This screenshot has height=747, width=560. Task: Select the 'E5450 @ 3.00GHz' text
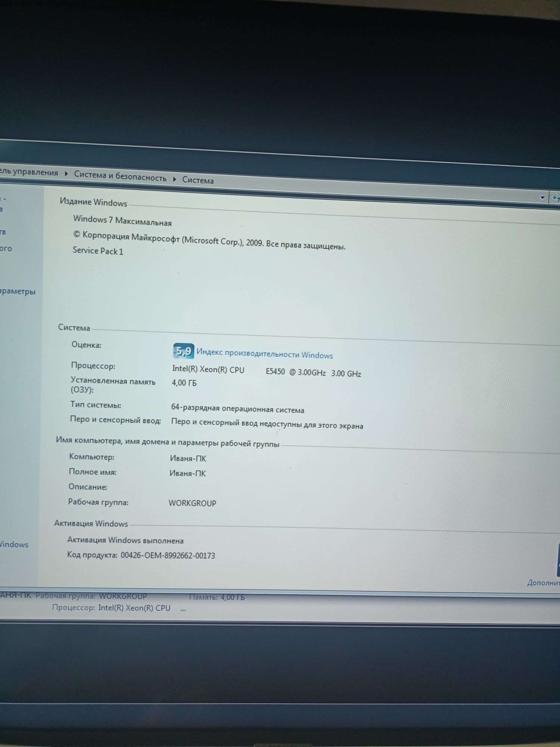[295, 372]
